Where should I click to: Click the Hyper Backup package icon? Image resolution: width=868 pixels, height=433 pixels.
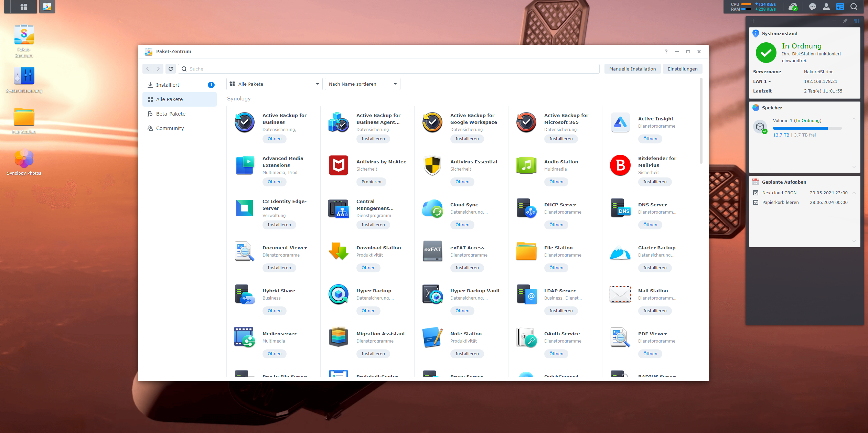coord(338,294)
